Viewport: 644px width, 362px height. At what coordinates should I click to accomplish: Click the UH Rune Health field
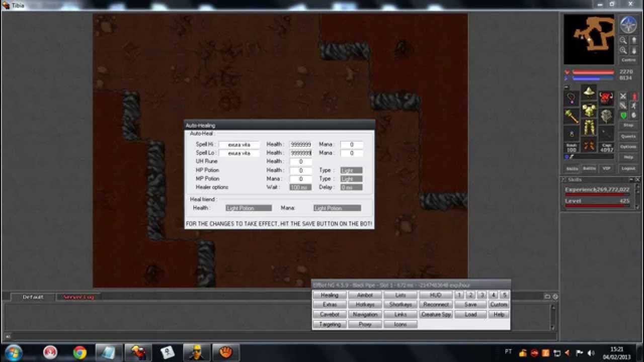(300, 161)
